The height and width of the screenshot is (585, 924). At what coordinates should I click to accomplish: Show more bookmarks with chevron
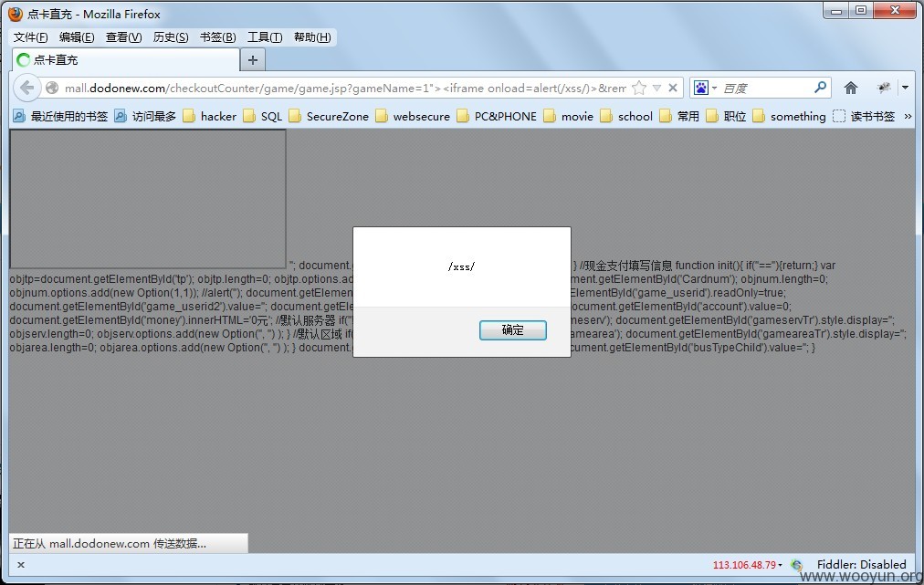coord(908,116)
